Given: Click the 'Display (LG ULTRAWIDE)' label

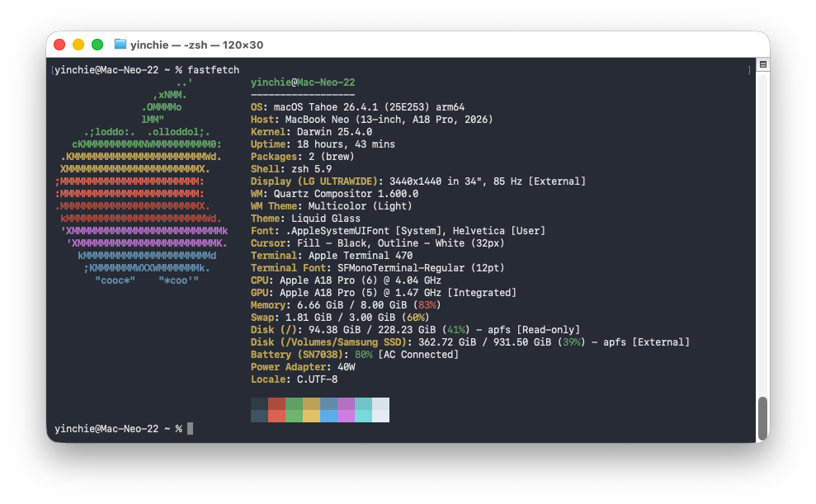Looking at the screenshot, I should (x=314, y=181).
